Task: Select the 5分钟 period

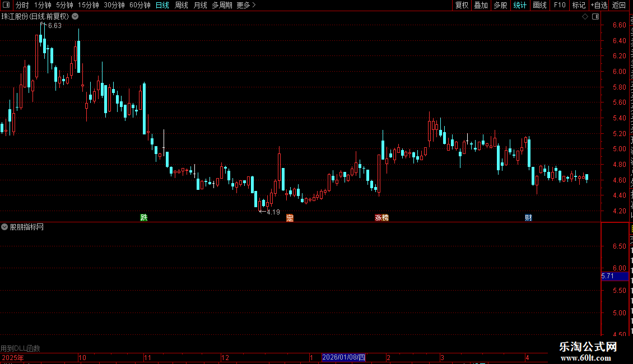Action: [x=64, y=5]
